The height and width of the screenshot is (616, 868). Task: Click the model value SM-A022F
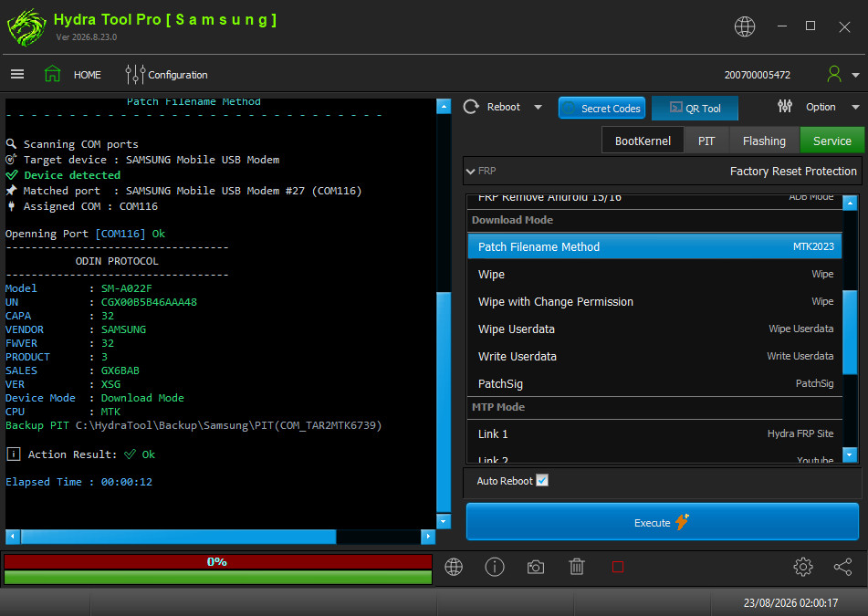point(126,288)
